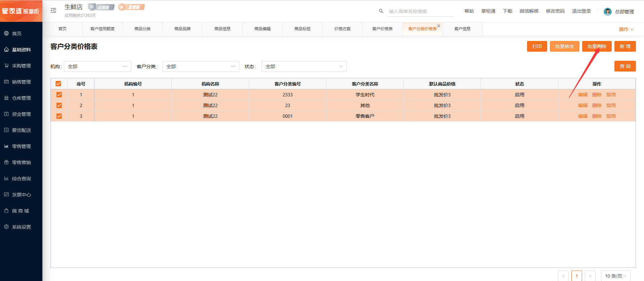Switch to the 商品标签 tab

(x=303, y=29)
